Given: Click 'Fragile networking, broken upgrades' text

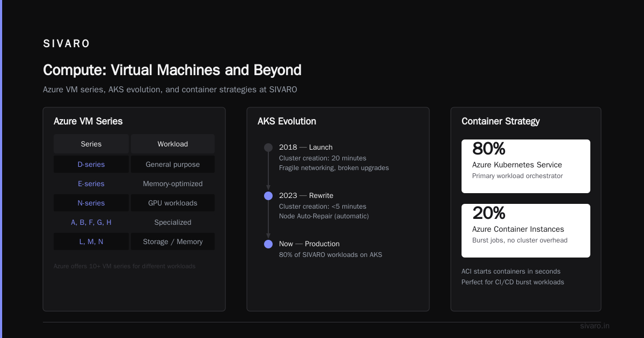Looking at the screenshot, I should pyautogui.click(x=334, y=167).
